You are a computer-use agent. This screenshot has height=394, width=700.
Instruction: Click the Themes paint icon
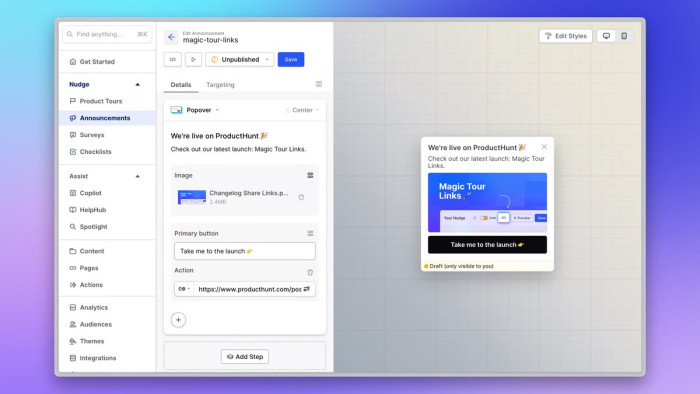click(73, 341)
